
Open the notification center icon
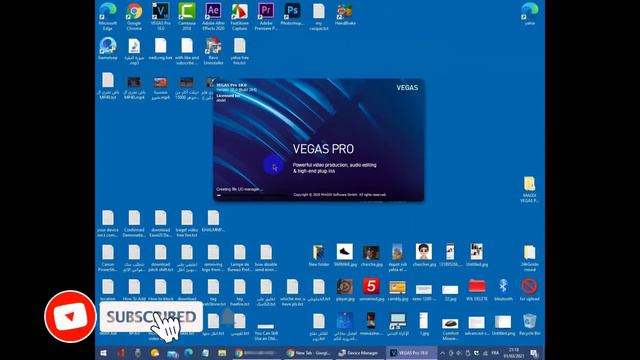click(x=534, y=353)
